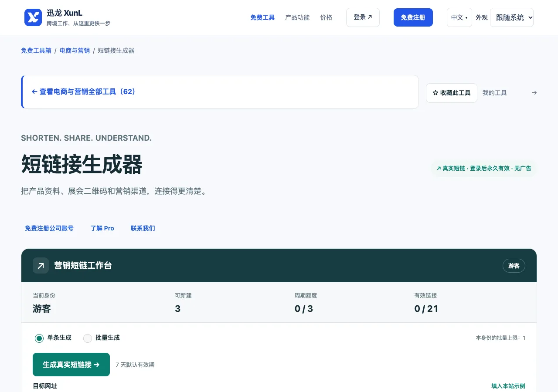Viewport: 558px width, 392px height.
Task: Click the 营销短链工作台 title
Action: coord(83,266)
